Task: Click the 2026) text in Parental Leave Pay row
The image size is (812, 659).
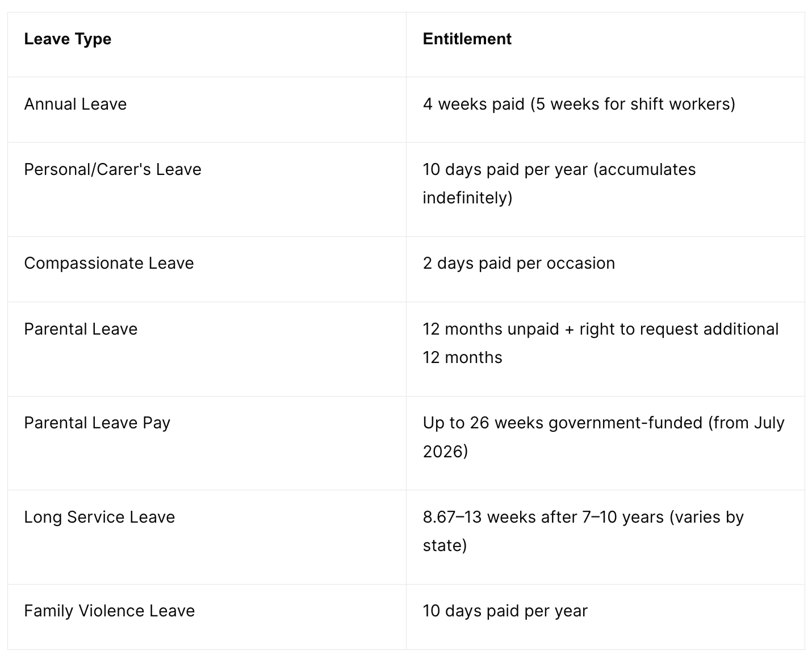Action: click(x=445, y=451)
